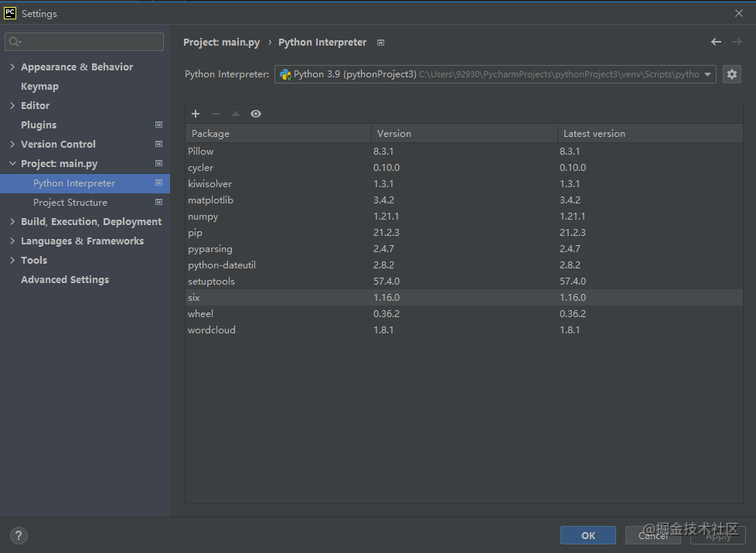Click the Cancel button
The image size is (756, 553).
(x=653, y=535)
